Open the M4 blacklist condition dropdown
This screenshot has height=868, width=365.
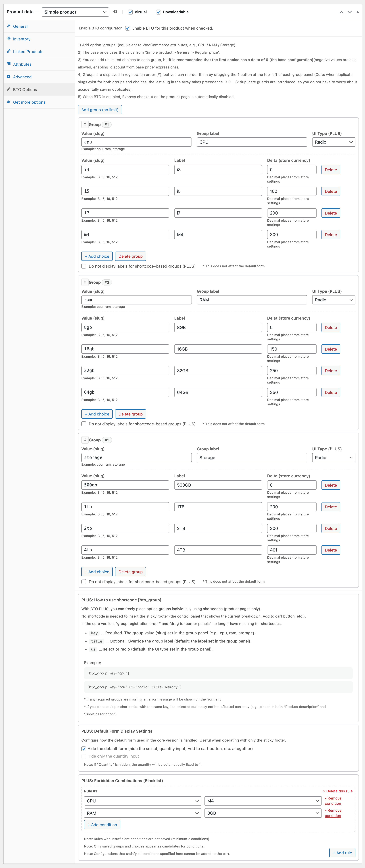(x=263, y=801)
